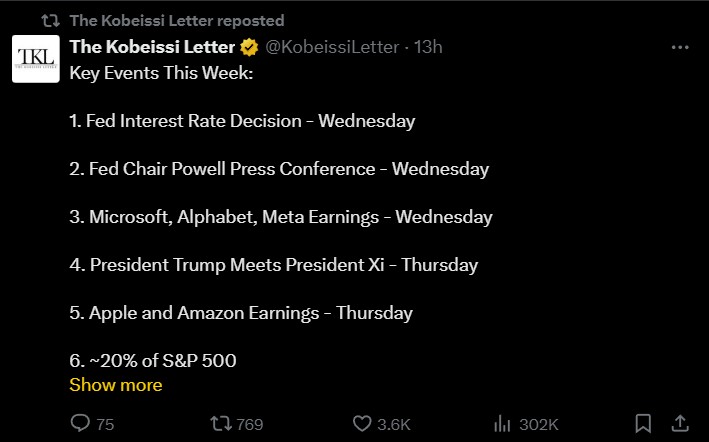Bookmark this Key Events post

click(x=644, y=424)
